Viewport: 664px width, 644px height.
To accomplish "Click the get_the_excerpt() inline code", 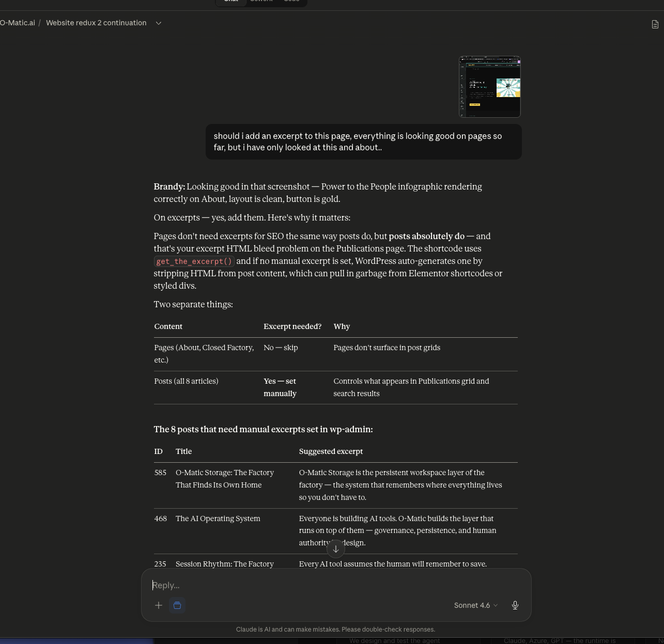I will pos(194,261).
